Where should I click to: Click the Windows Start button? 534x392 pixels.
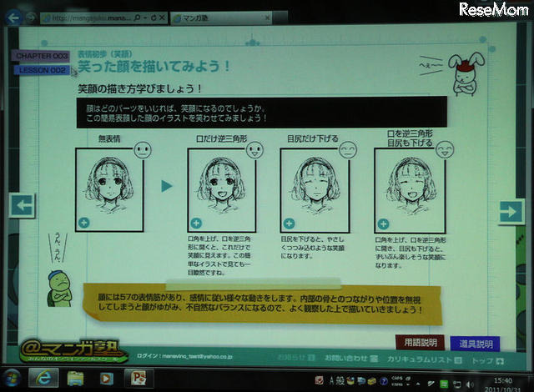(12, 378)
